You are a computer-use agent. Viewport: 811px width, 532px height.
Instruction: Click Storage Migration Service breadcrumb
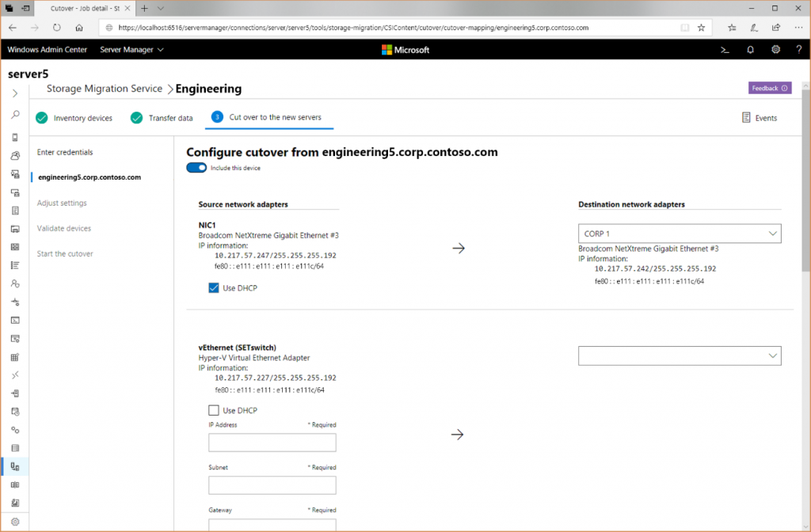[105, 89]
